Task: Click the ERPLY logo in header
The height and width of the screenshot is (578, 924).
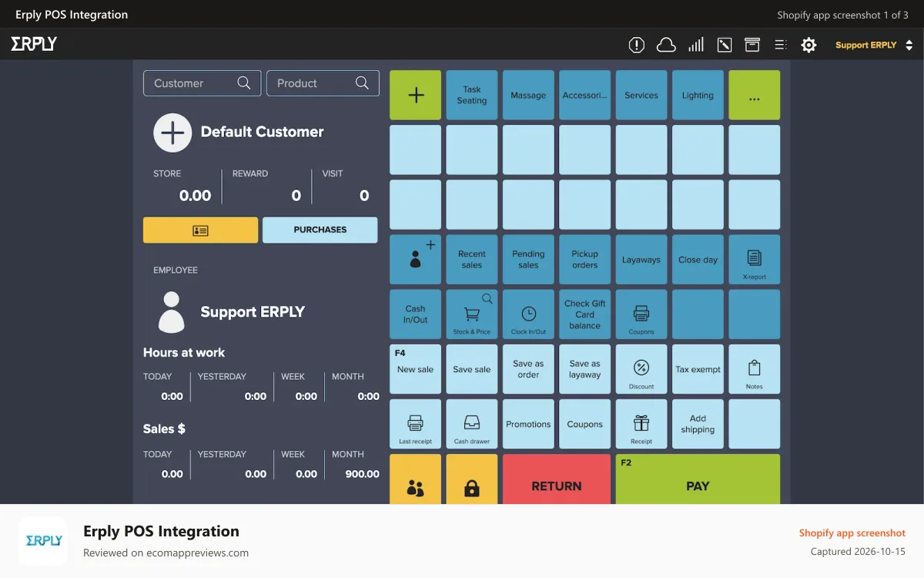Action: 34,44
